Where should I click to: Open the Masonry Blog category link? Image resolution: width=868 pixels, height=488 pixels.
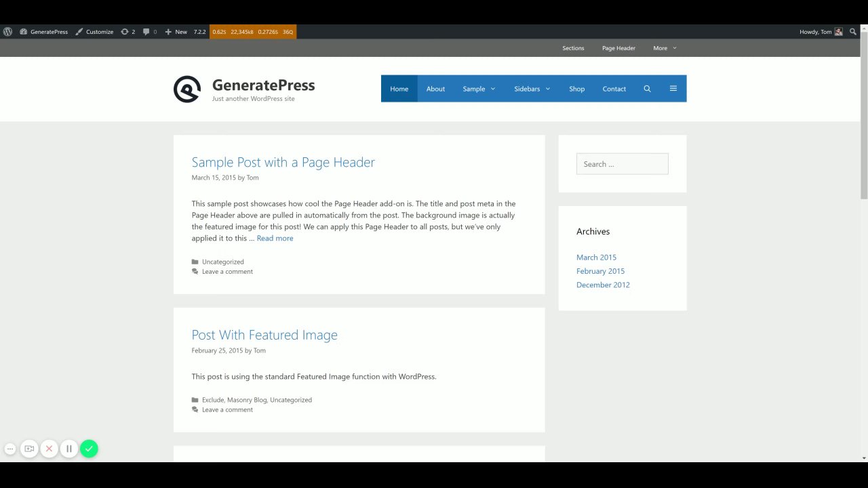coord(247,400)
